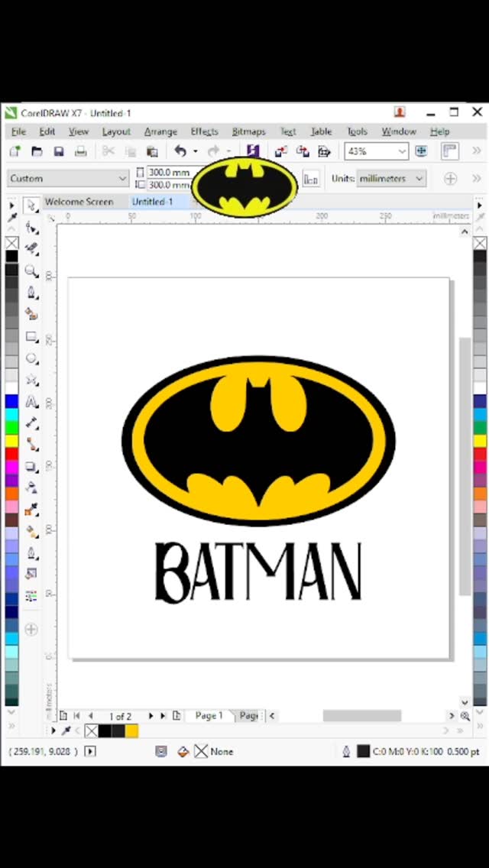
Task: Select the Pick tool in the toolbox
Action: point(31,205)
